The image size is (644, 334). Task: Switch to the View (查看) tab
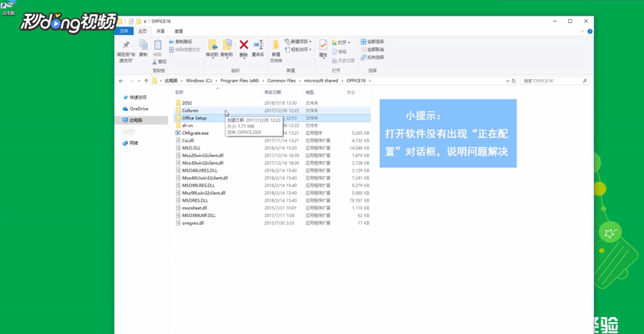[x=179, y=31]
